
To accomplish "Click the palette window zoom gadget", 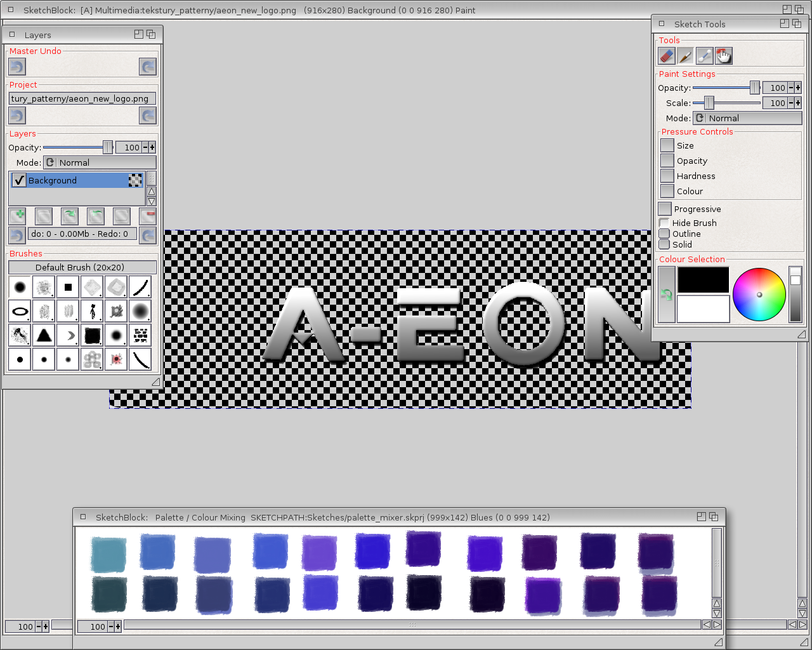I will click(702, 517).
